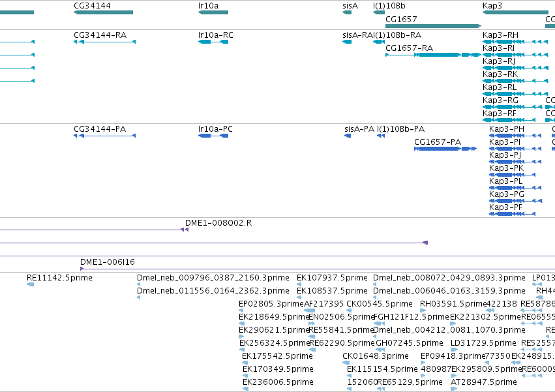This screenshot has width=555, height=392.
Task: Select the CG34144 gene bar
Action: pos(103,12)
